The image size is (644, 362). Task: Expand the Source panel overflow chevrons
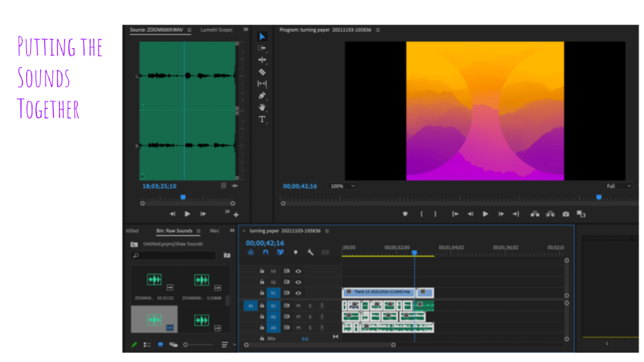click(245, 29)
